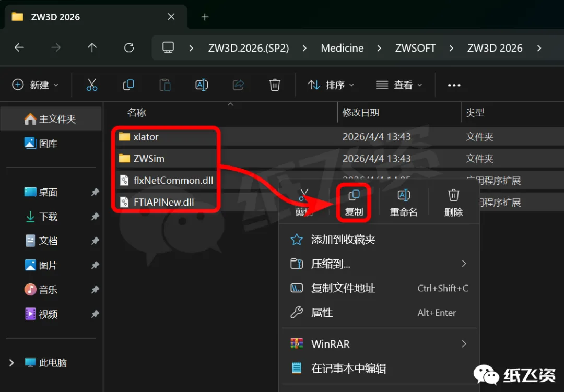Select the xlator folder
This screenshot has height=392, width=564.
point(138,137)
